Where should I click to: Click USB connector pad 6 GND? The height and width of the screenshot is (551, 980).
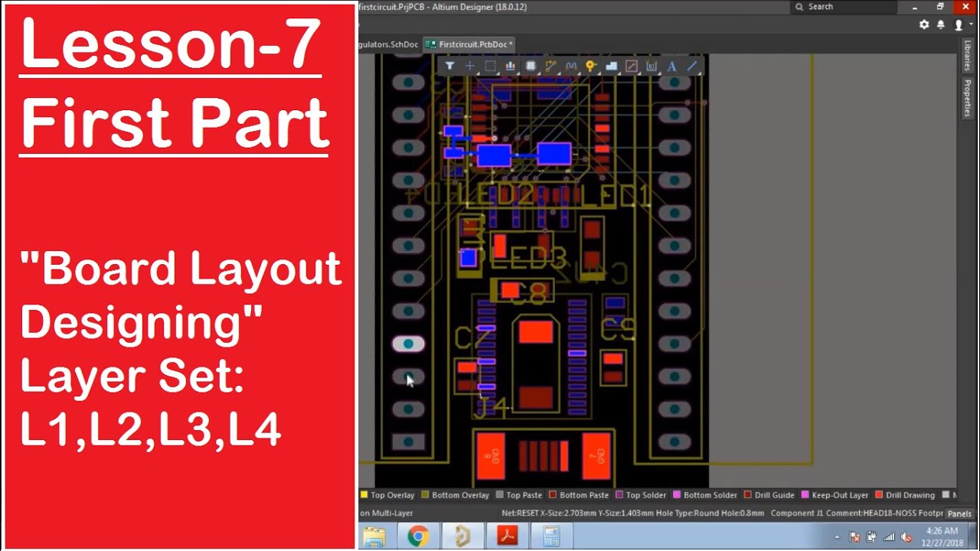491,456
